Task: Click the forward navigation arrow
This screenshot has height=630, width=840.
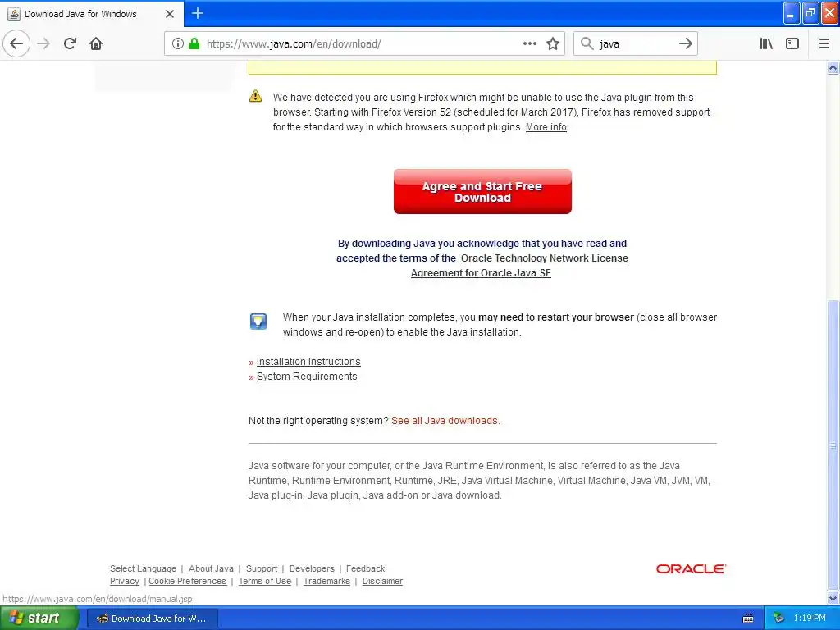Action: (x=43, y=44)
